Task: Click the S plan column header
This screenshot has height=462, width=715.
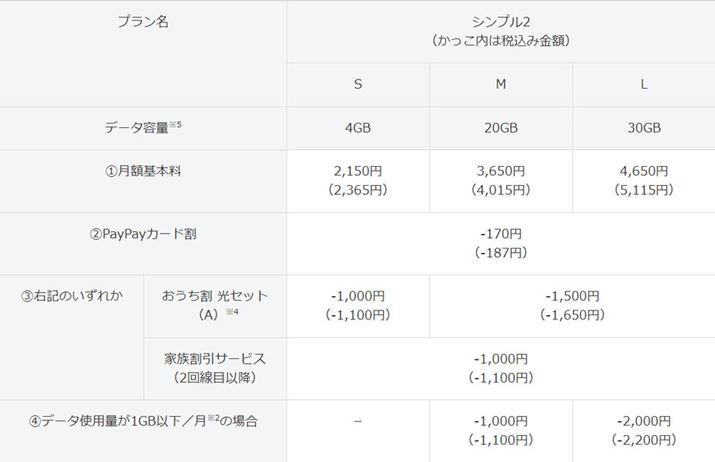Action: click(358, 84)
